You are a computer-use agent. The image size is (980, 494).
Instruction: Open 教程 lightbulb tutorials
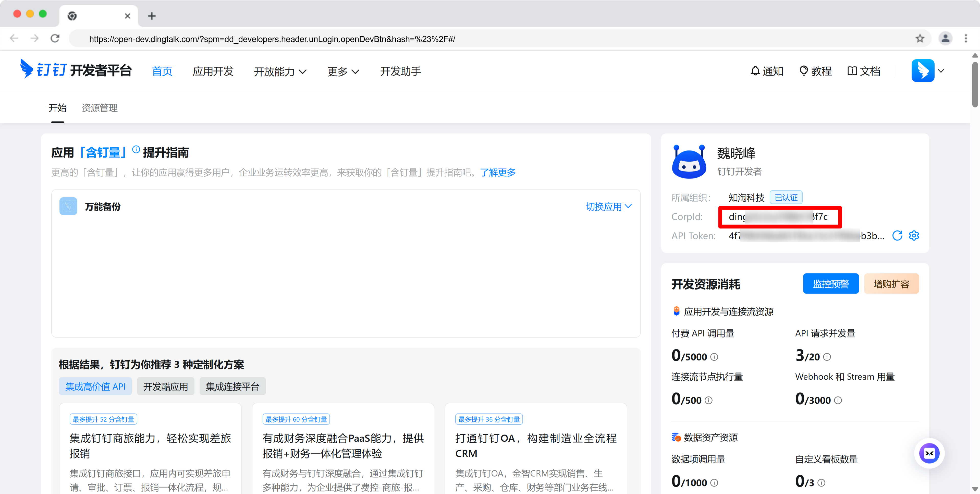(x=815, y=71)
